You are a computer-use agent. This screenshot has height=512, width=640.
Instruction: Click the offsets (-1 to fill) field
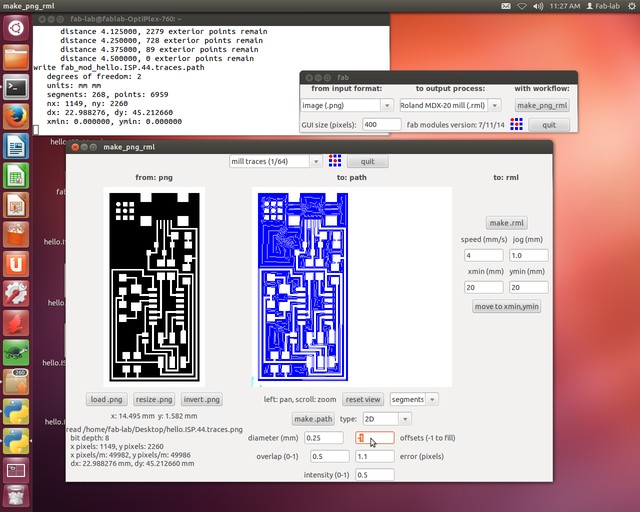point(375,438)
